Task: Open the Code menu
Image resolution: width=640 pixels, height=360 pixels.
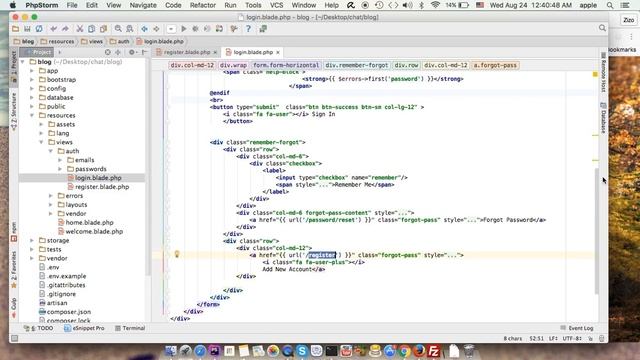Action: coord(173,5)
